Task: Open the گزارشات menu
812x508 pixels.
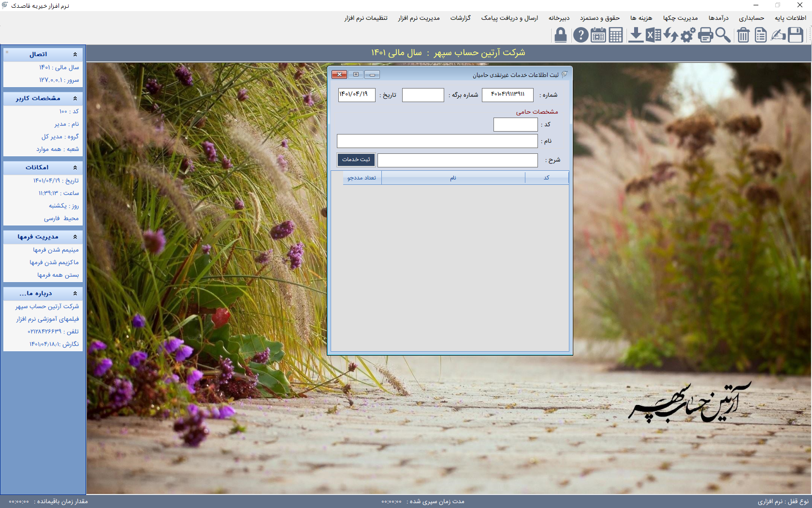Action: (460, 18)
